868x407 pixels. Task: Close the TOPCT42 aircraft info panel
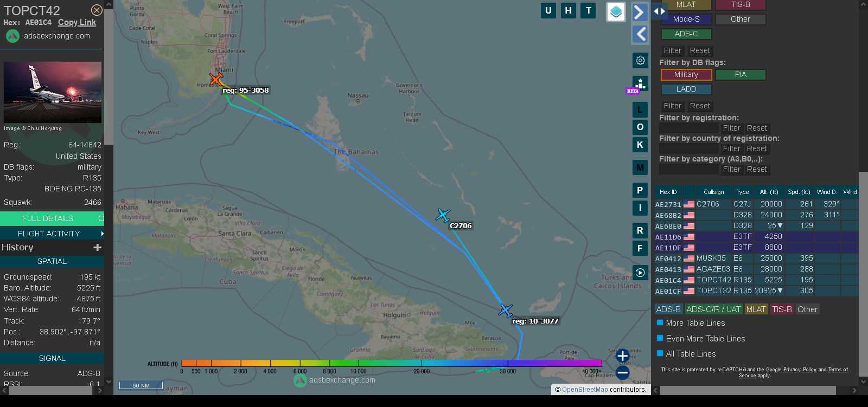pyautogui.click(x=97, y=10)
